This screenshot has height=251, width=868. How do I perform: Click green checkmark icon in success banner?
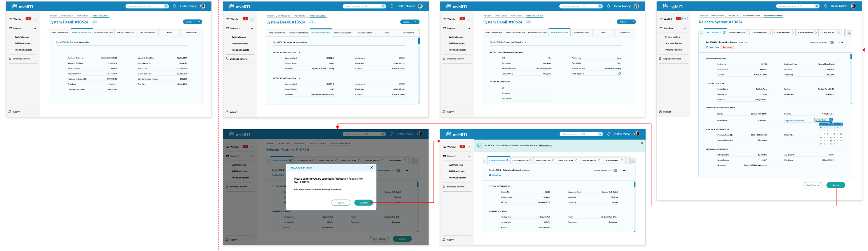point(480,145)
